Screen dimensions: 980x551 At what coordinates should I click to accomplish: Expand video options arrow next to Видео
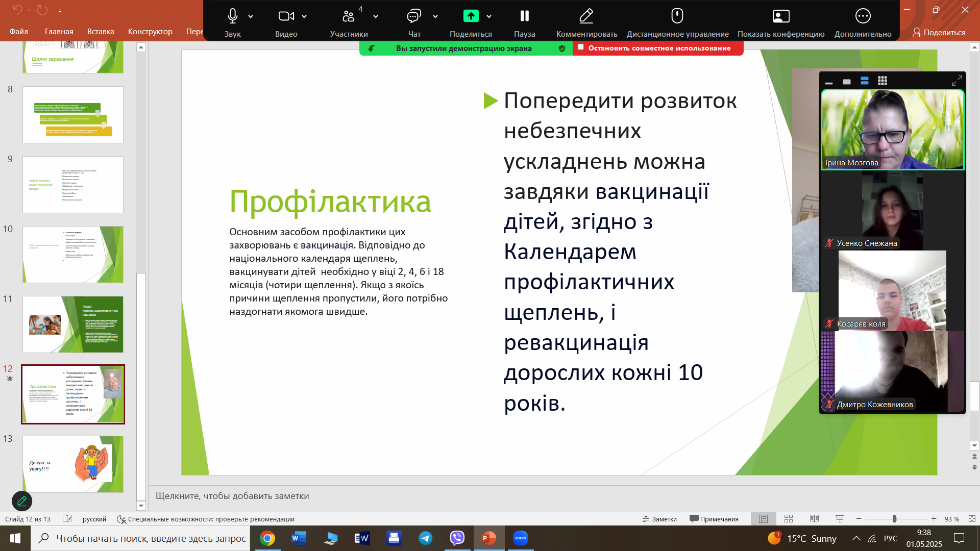[304, 16]
